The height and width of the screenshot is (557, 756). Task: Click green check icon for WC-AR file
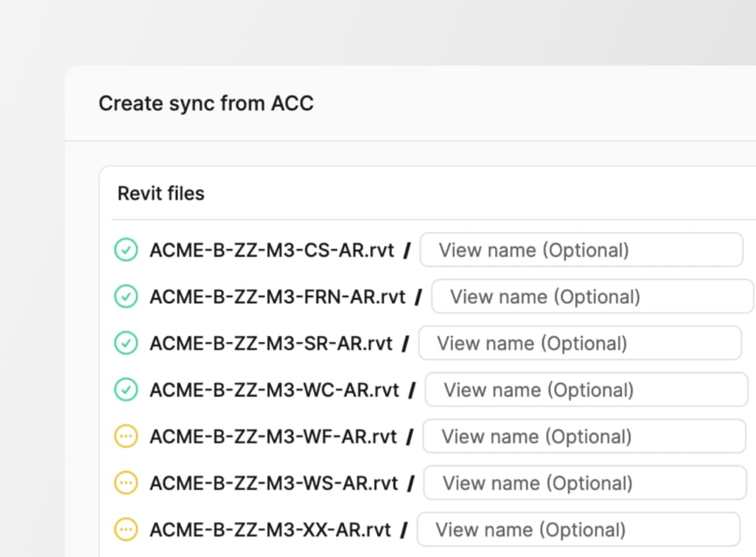tap(126, 390)
